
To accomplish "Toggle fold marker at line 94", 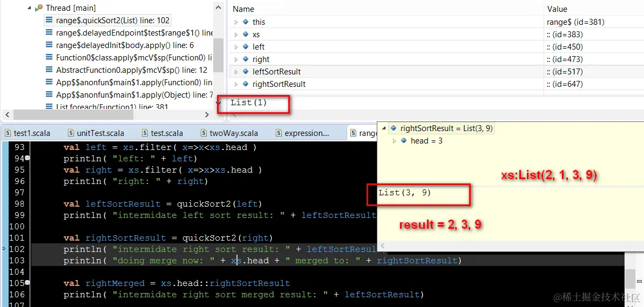I will click(x=27, y=158).
